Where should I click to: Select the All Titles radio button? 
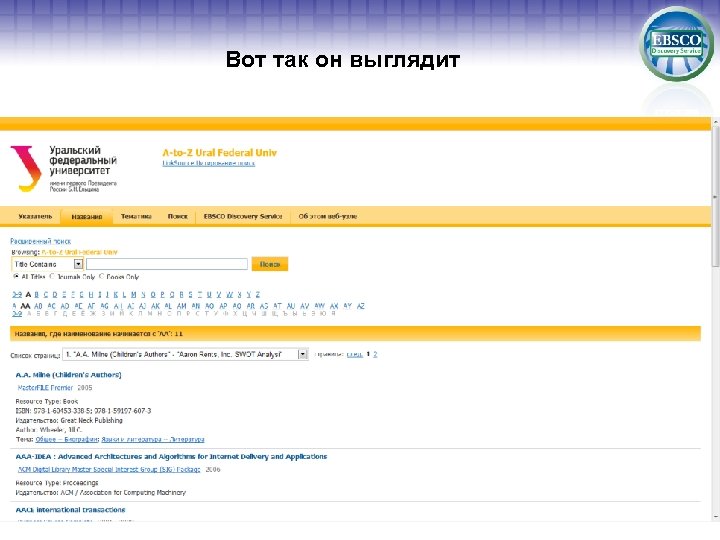pyautogui.click(x=16, y=276)
